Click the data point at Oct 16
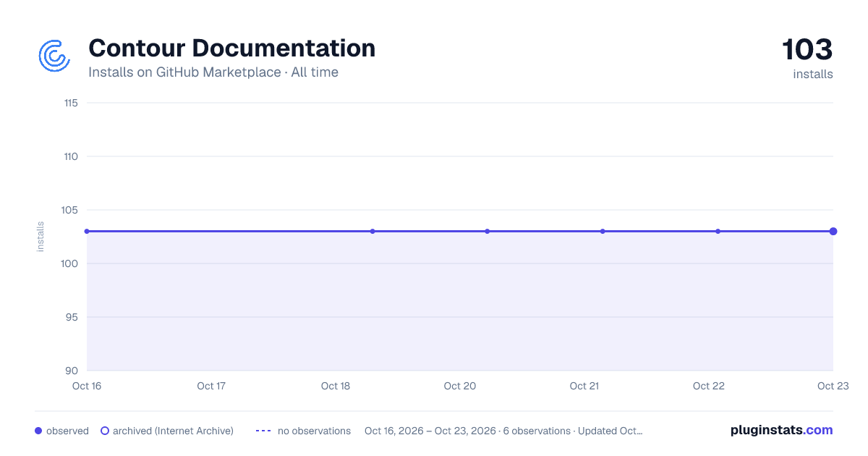This screenshot has width=868, height=456. (x=87, y=232)
